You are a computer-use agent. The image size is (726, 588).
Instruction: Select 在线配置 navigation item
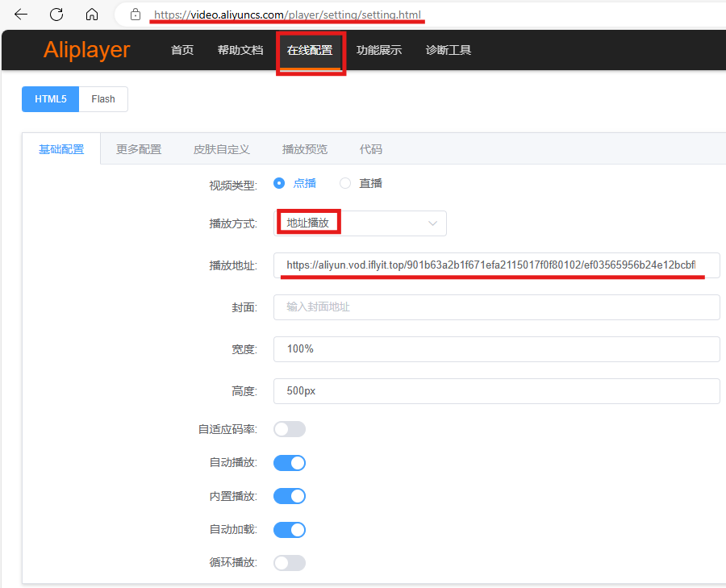310,50
